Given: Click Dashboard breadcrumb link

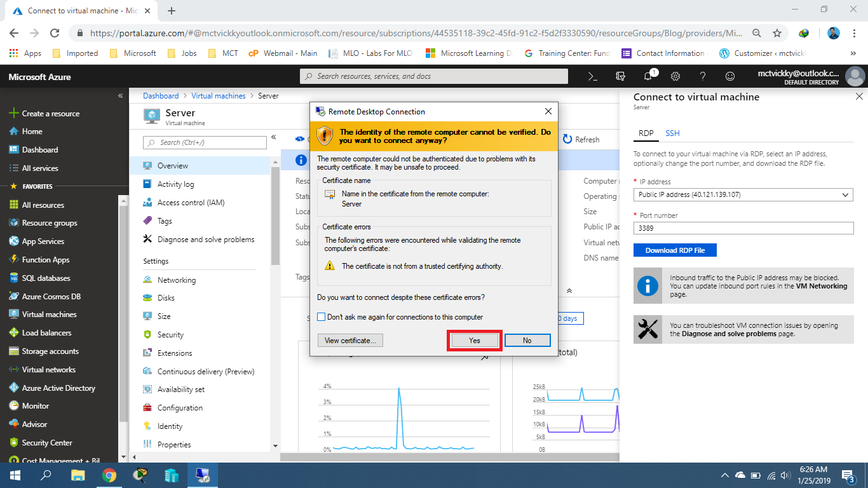Looking at the screenshot, I should (x=161, y=96).
